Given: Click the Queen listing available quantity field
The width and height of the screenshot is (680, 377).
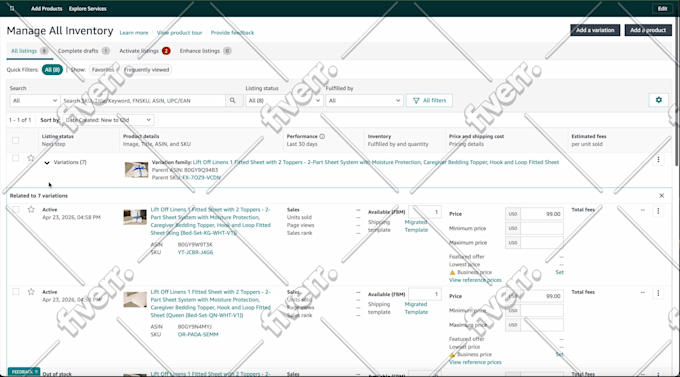Looking at the screenshot, I should point(425,294).
